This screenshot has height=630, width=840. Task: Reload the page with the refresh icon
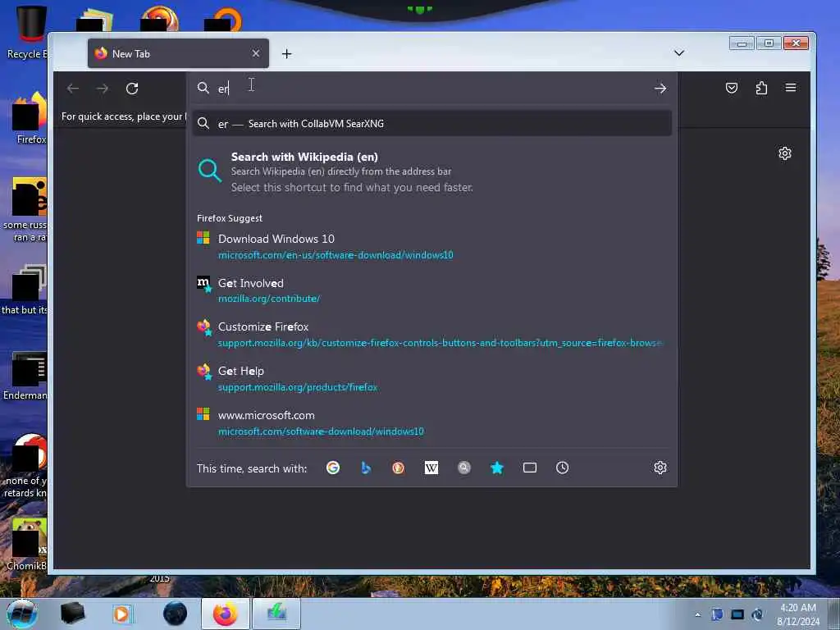pos(132,89)
